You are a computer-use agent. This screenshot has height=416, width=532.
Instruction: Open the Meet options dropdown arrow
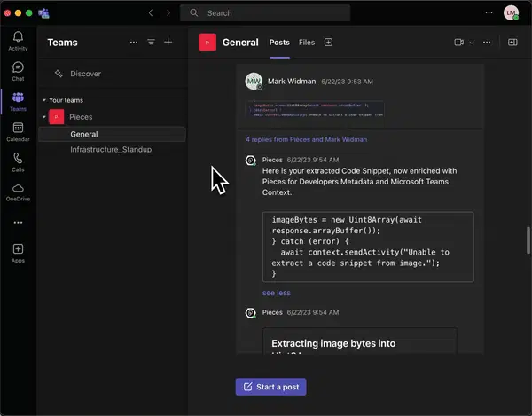pyautogui.click(x=472, y=43)
